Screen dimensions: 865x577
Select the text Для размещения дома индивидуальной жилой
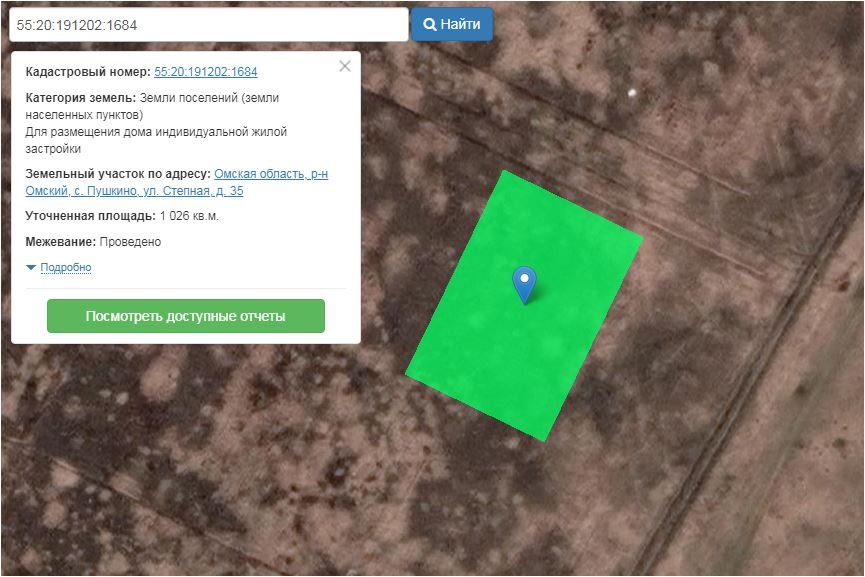point(156,132)
